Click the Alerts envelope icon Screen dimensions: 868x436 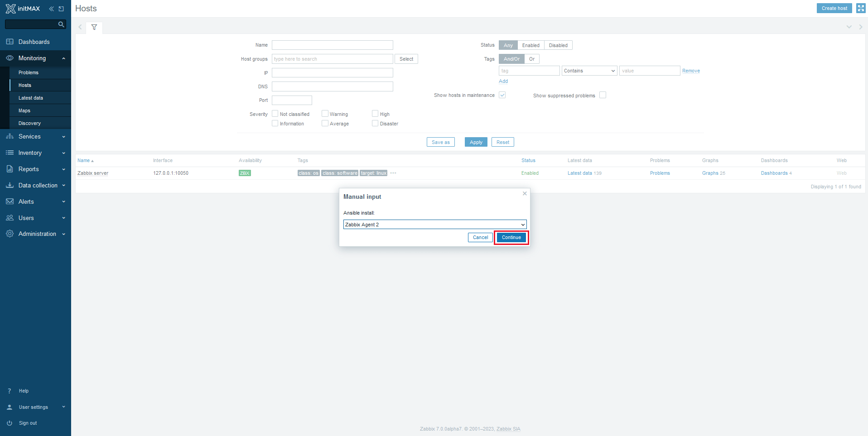point(10,201)
